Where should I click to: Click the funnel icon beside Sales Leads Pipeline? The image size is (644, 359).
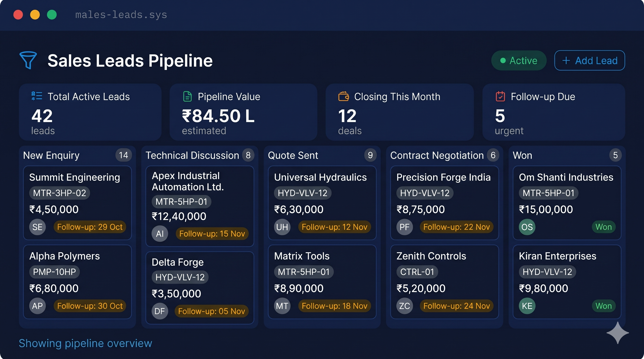[28, 60]
